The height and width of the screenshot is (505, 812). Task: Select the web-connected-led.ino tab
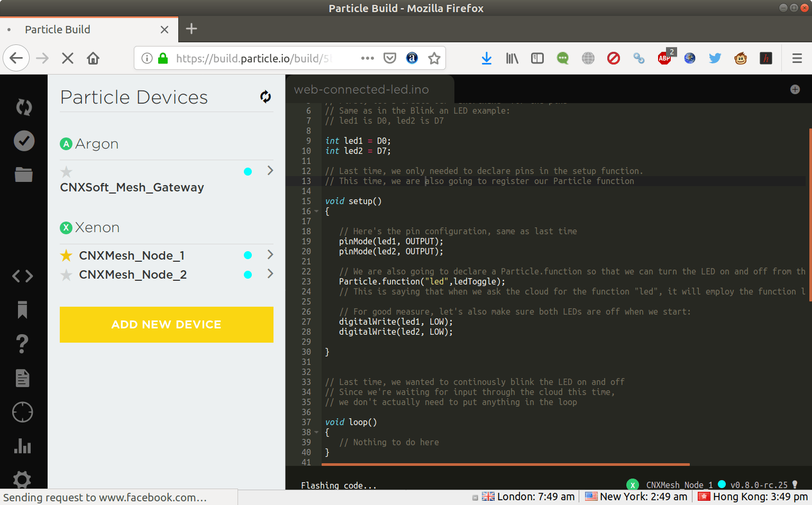tap(361, 89)
